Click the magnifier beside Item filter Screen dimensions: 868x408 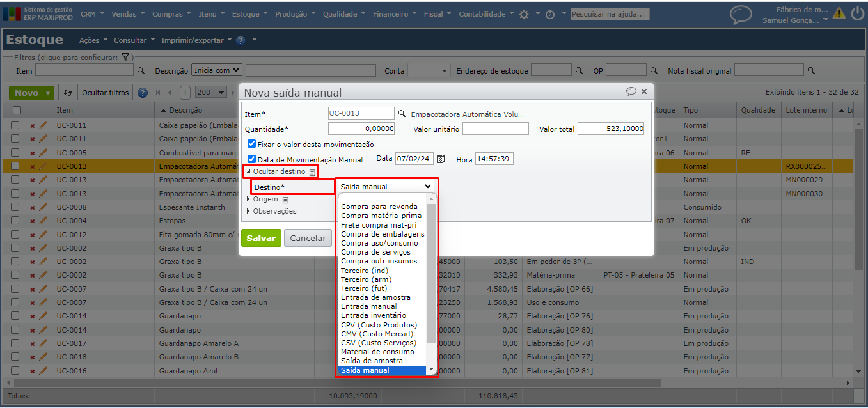pyautogui.click(x=141, y=70)
